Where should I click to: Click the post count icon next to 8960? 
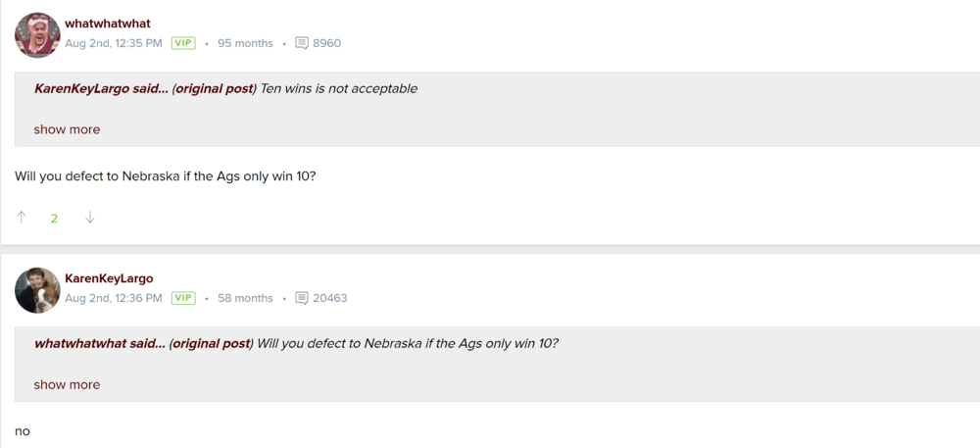click(x=302, y=43)
